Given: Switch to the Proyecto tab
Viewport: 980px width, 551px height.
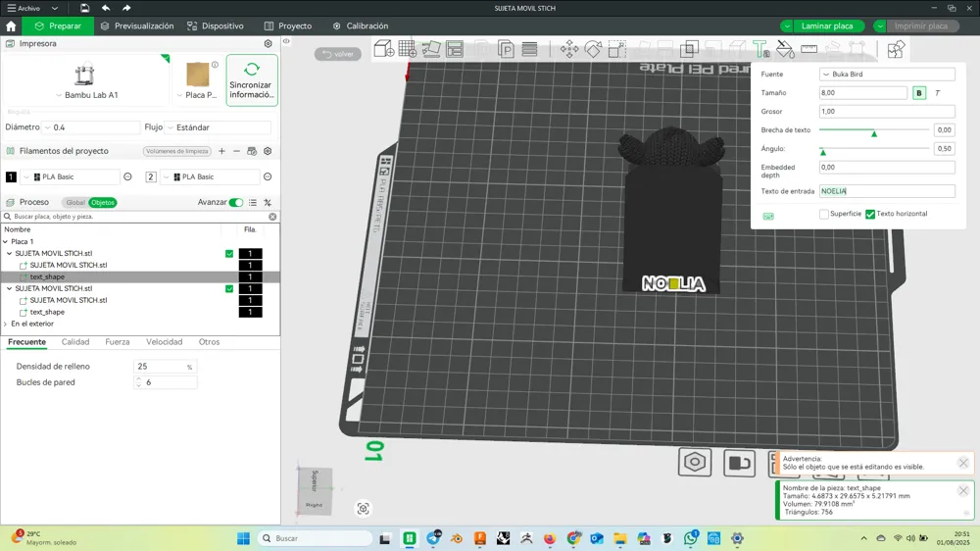Looking at the screenshot, I should pyautogui.click(x=288, y=26).
